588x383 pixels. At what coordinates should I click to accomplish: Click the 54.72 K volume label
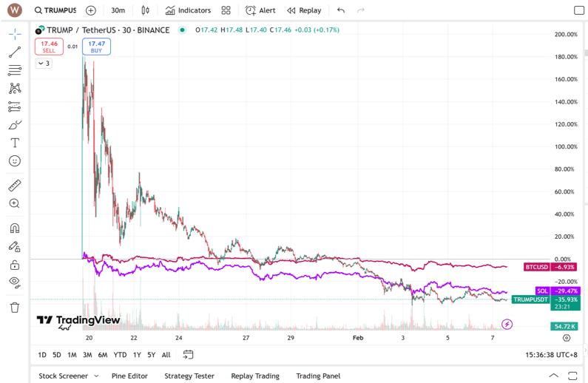[x=564, y=326]
